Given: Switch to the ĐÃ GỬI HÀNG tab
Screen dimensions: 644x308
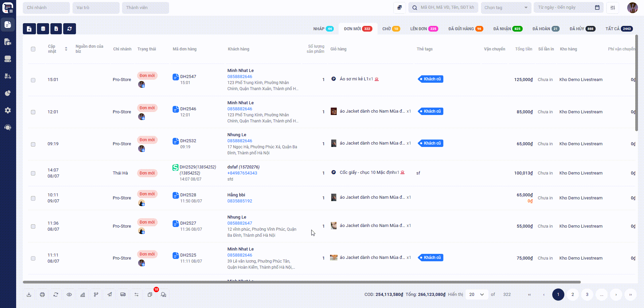Looking at the screenshot, I should click(x=465, y=29).
